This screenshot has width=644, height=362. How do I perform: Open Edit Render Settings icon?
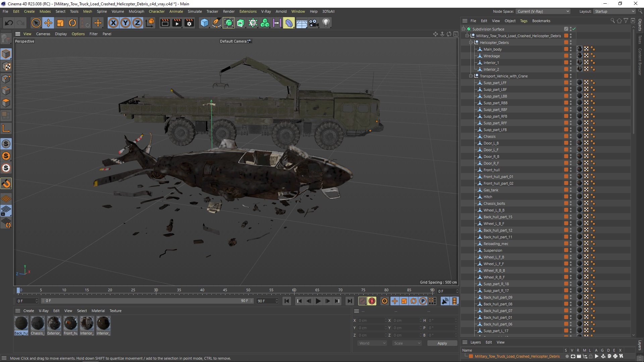(x=189, y=23)
